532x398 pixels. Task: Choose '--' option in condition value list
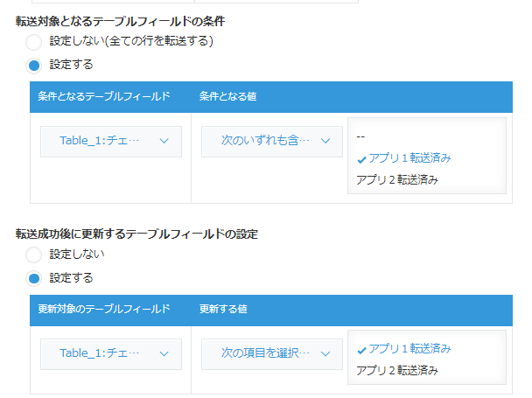pyautogui.click(x=361, y=136)
